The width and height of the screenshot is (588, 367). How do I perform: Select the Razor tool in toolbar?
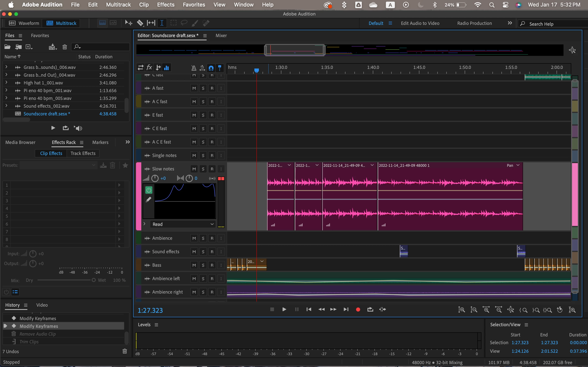pyautogui.click(x=140, y=23)
